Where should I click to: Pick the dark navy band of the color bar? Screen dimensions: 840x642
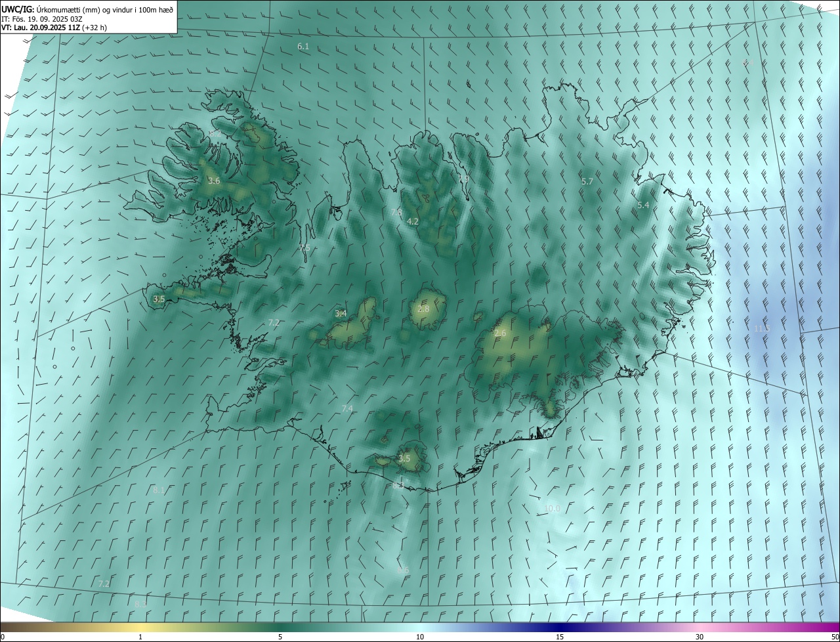[561, 627]
